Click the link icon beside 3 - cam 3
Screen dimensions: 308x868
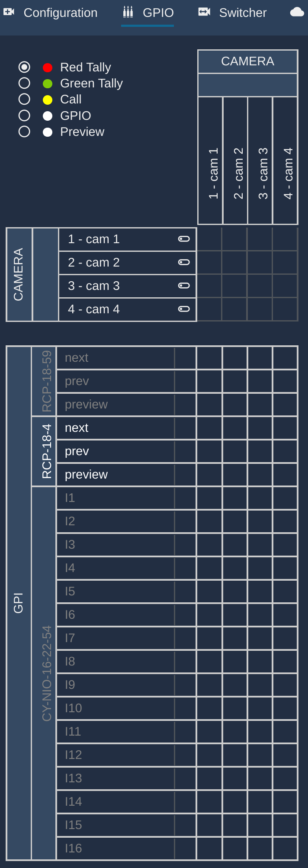point(184,286)
